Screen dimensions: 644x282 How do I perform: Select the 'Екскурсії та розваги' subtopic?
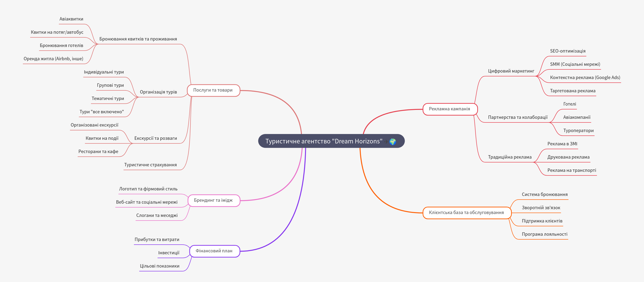point(155,138)
